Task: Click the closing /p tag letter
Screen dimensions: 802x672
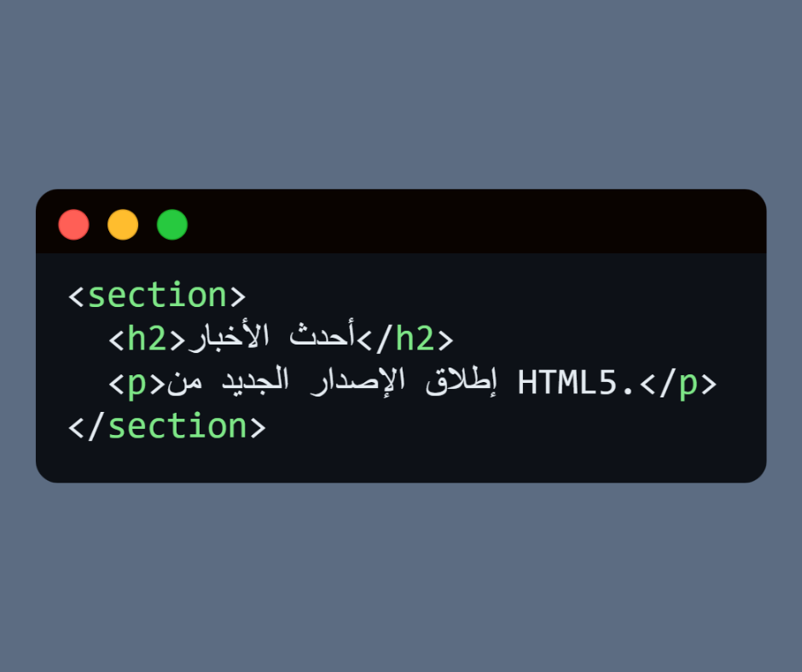Action: pos(688,384)
